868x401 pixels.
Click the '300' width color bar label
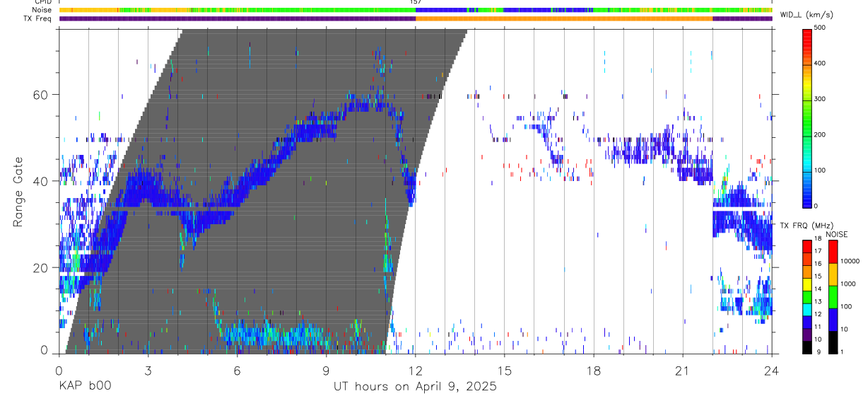click(820, 99)
